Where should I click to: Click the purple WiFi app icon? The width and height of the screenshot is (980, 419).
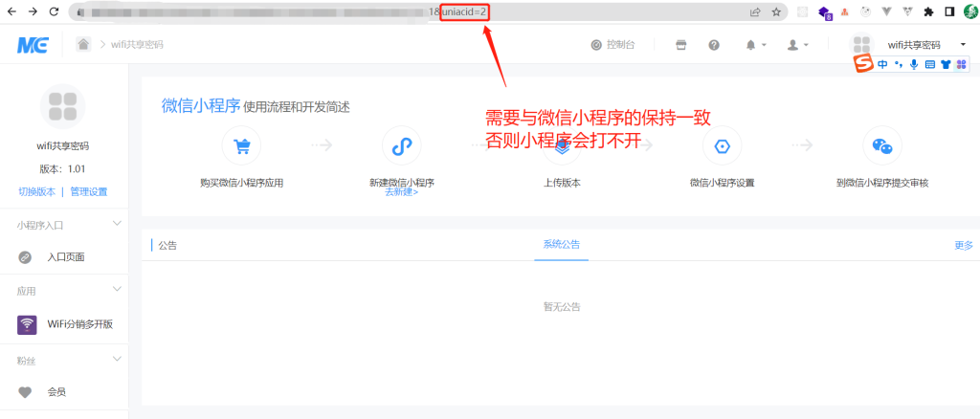(26, 324)
